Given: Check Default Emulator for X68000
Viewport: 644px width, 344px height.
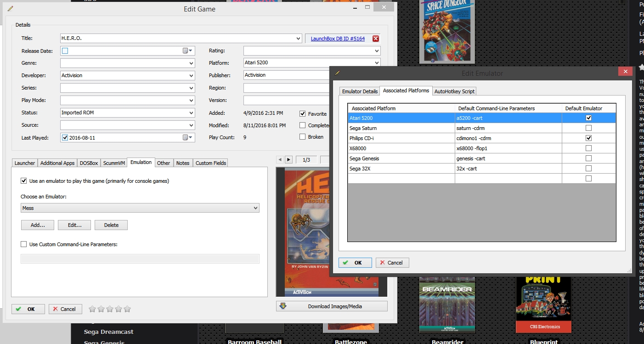Looking at the screenshot, I should pos(588,148).
